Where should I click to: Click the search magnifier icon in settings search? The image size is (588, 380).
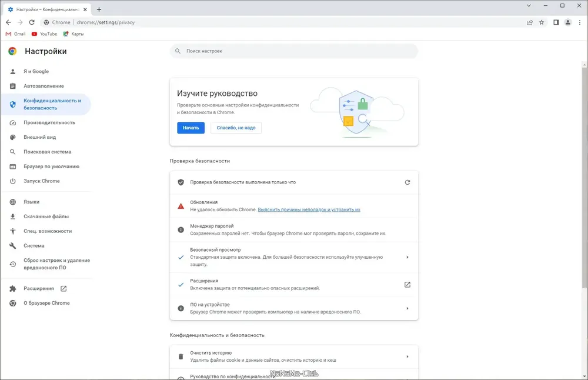tap(178, 51)
